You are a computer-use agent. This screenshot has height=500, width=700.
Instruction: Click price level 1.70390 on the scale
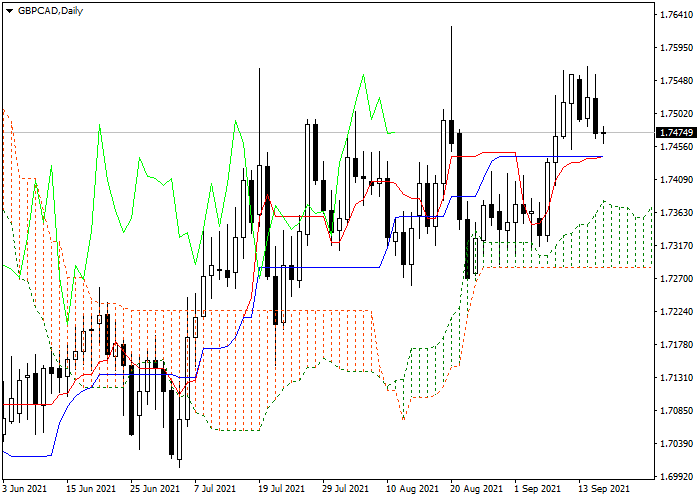[677, 444]
